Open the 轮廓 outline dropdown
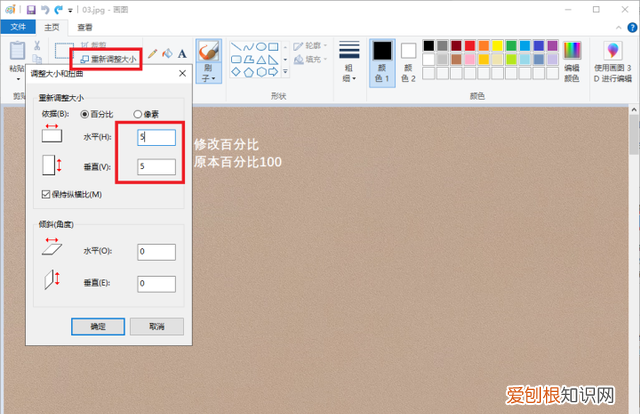This screenshot has height=414, width=640. [310, 46]
